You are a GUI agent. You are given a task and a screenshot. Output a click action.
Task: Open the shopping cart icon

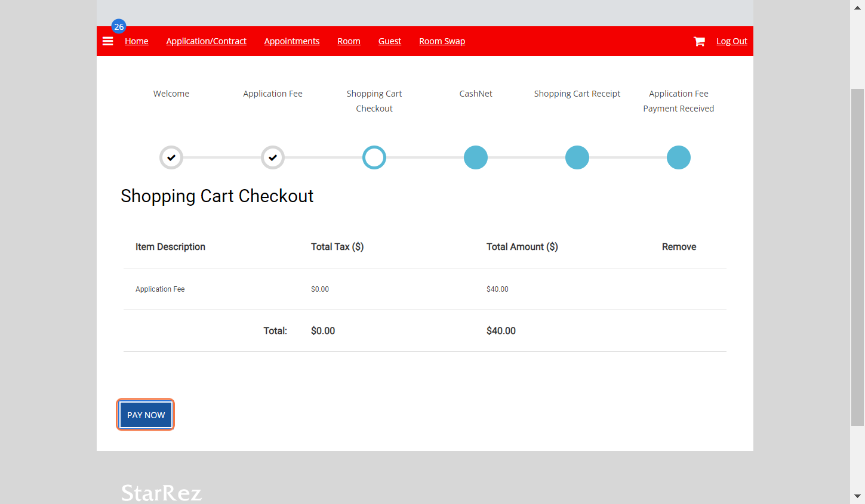[699, 41]
